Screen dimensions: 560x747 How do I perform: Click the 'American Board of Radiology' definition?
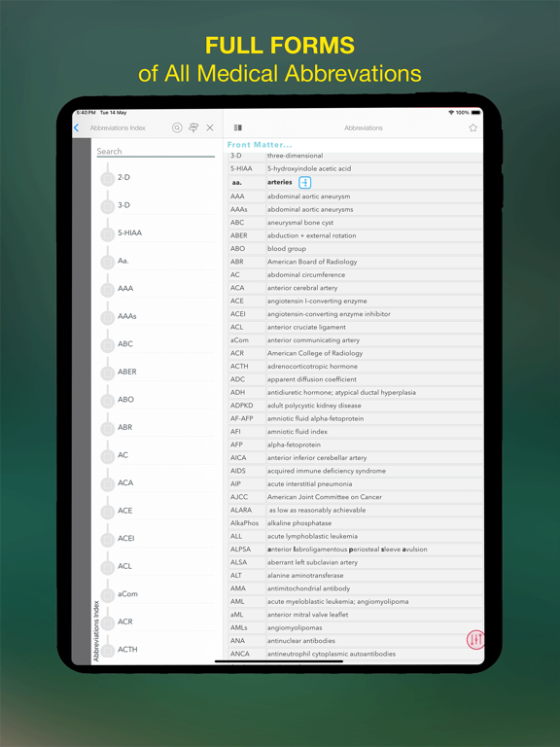[312, 262]
